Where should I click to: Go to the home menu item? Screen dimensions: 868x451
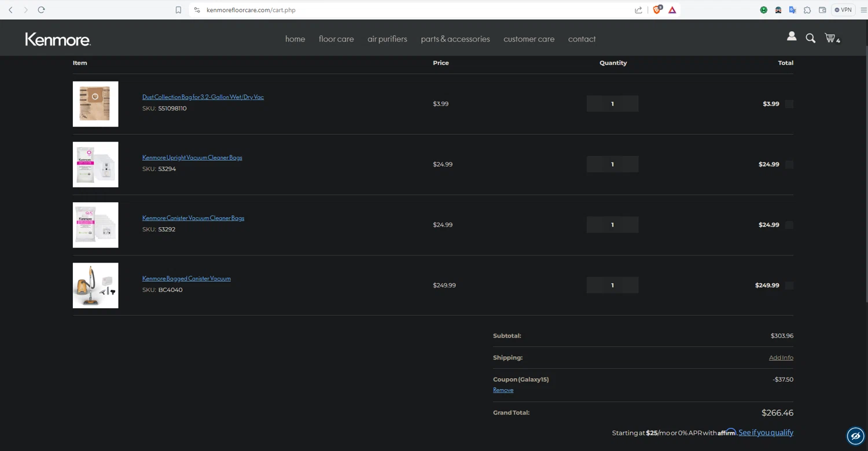coord(295,39)
